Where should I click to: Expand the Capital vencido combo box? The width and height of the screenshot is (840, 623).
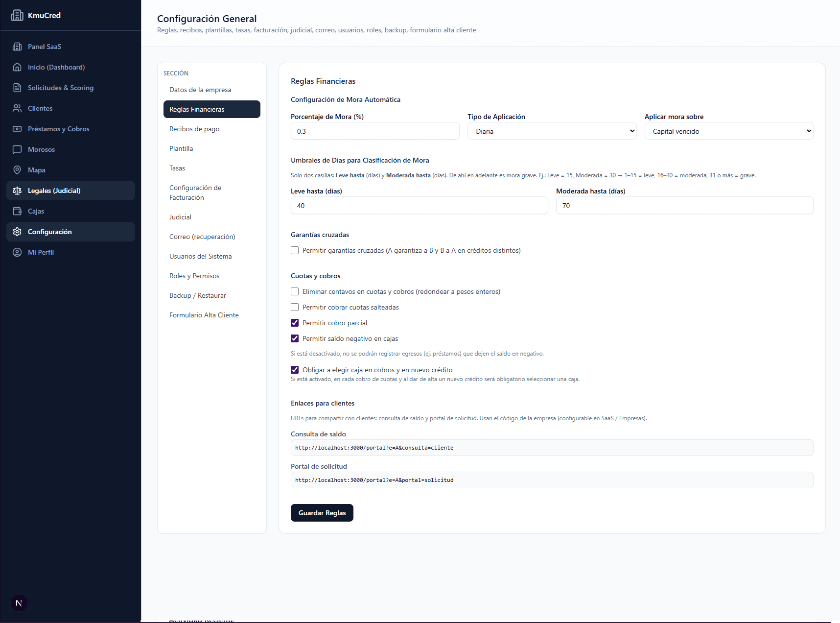click(728, 131)
